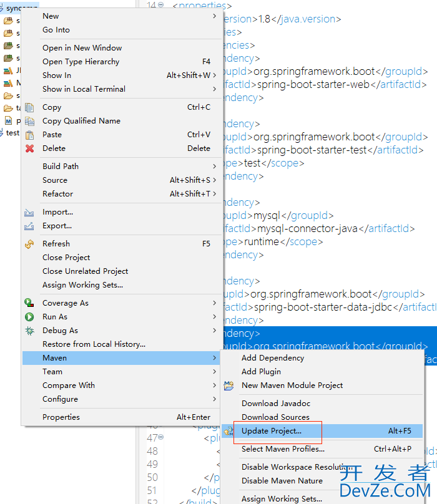Click Update Project... menu item
437x504 pixels.
pyautogui.click(x=322, y=431)
